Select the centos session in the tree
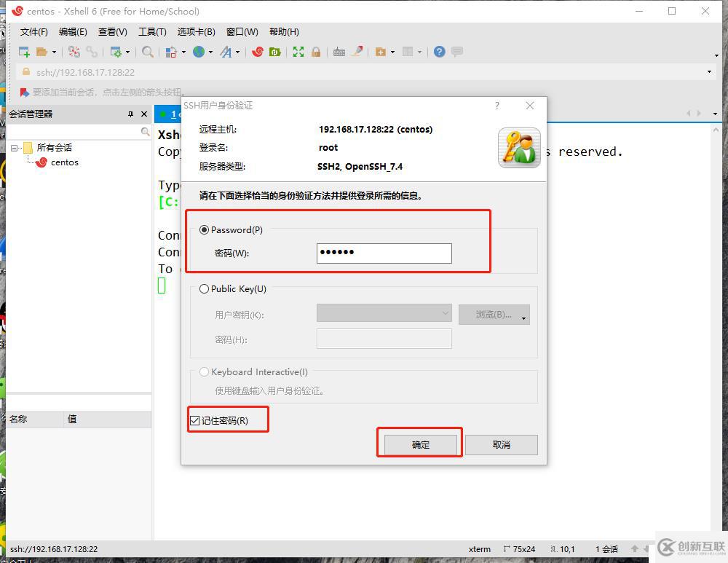 click(x=65, y=162)
